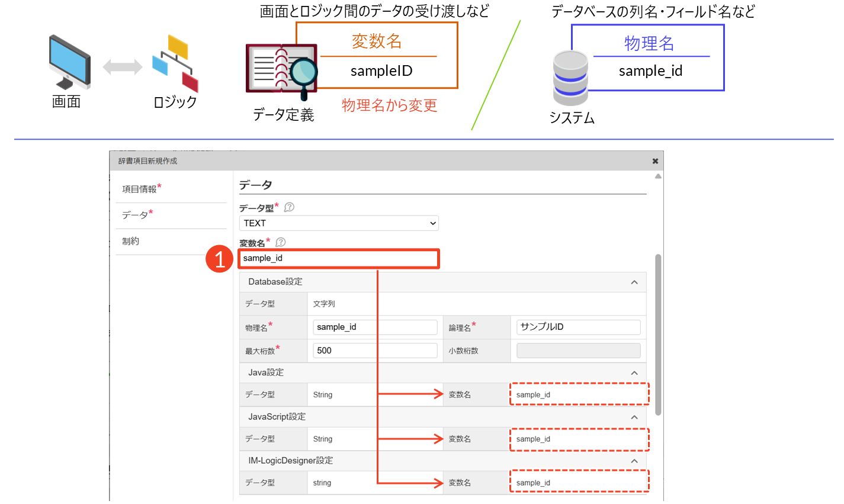Collapse the Java設定 section
The image size is (844, 504).
click(x=634, y=373)
